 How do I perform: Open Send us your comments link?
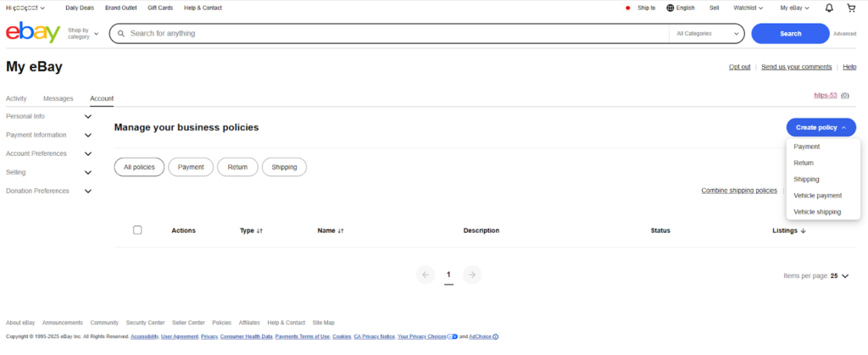(x=797, y=67)
